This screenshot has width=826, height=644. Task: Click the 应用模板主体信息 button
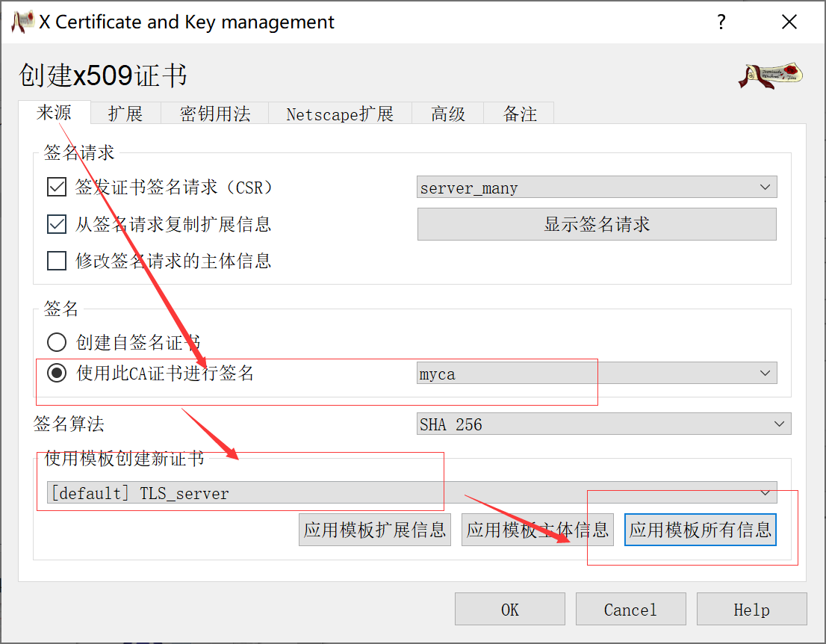pyautogui.click(x=537, y=530)
